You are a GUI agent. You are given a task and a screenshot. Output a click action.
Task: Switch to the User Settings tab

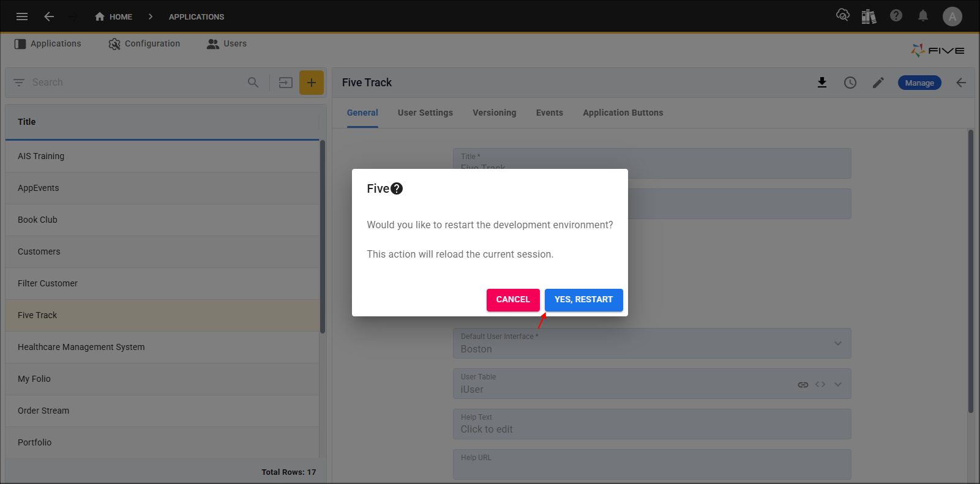[425, 113]
